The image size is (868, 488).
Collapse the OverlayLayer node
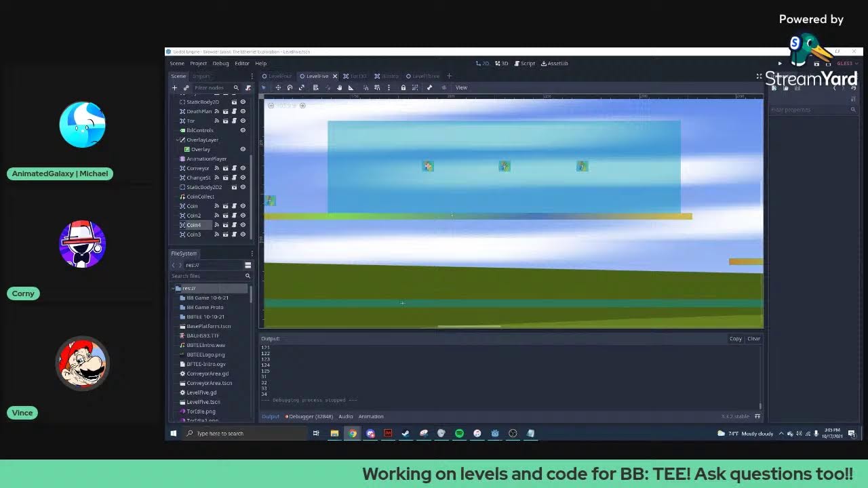coord(178,140)
